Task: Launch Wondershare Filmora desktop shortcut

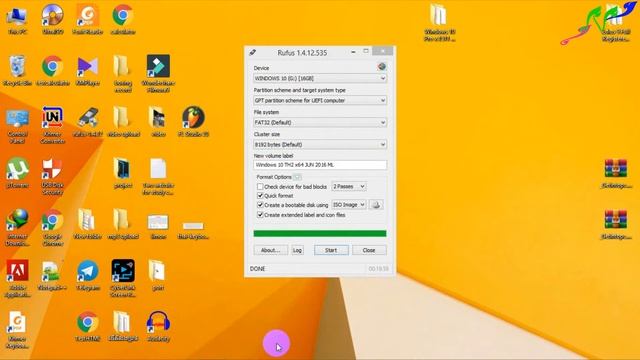Action: pyautogui.click(x=158, y=74)
